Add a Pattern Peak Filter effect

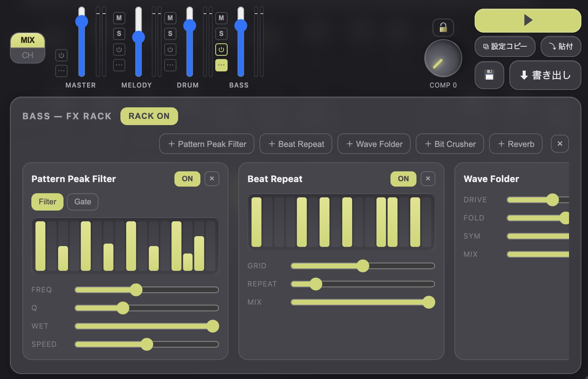point(207,144)
